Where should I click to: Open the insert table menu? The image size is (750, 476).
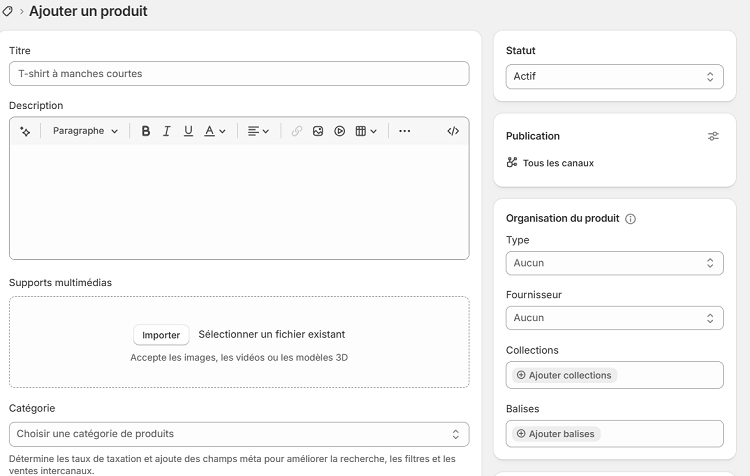(x=366, y=131)
